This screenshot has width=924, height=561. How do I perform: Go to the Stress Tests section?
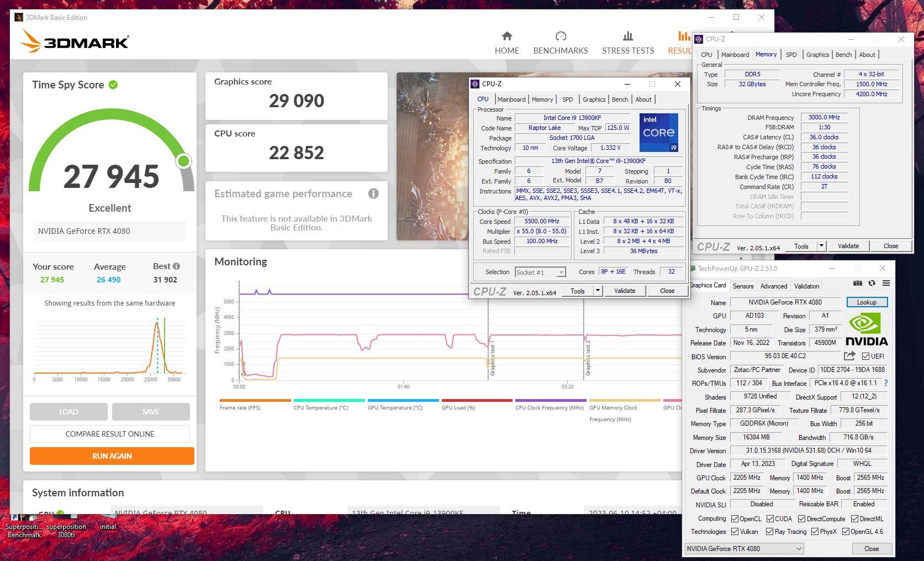pyautogui.click(x=627, y=43)
